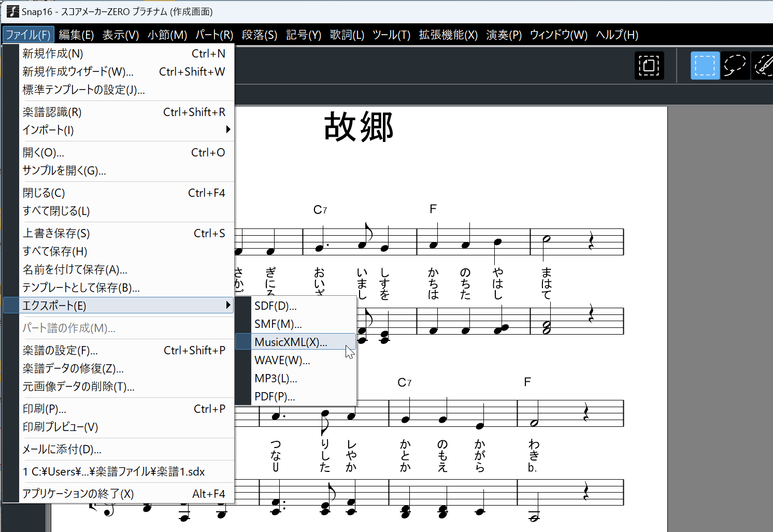The height and width of the screenshot is (532, 773).
Task: Open the ツール(T) menu
Action: tap(392, 35)
